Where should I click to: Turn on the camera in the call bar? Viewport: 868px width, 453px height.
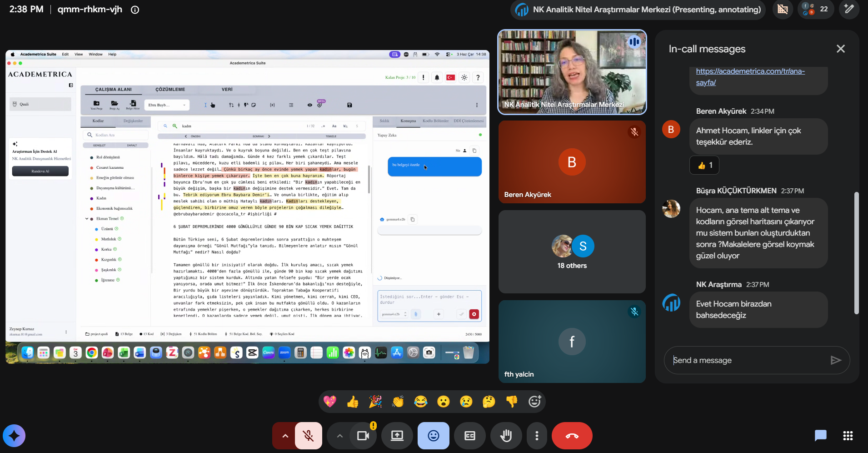click(363, 436)
